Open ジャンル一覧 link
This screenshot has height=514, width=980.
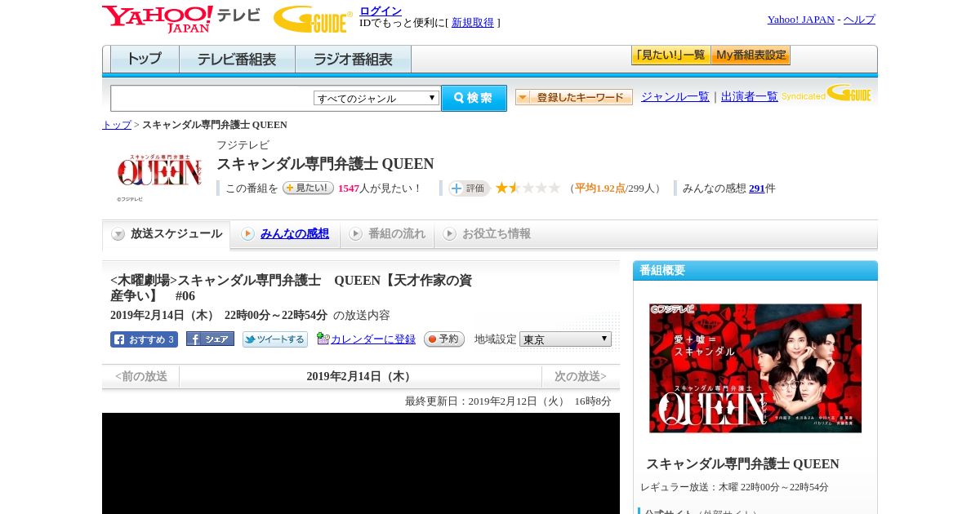point(675,96)
